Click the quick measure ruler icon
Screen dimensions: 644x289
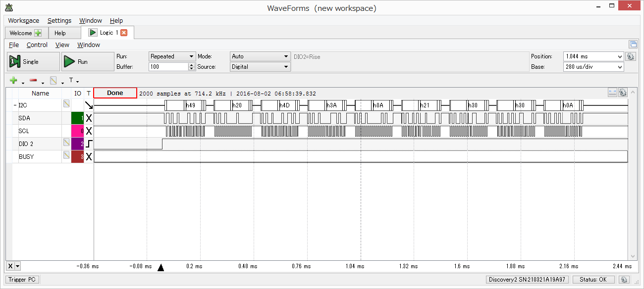pyautogui.click(x=612, y=93)
